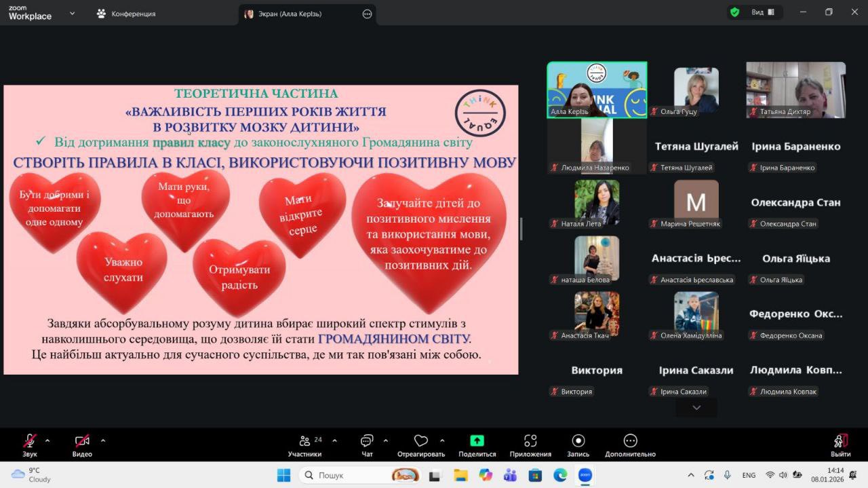This screenshot has height=488, width=868.
Task: Open the Participants (Участники) panel
Action: (305, 442)
